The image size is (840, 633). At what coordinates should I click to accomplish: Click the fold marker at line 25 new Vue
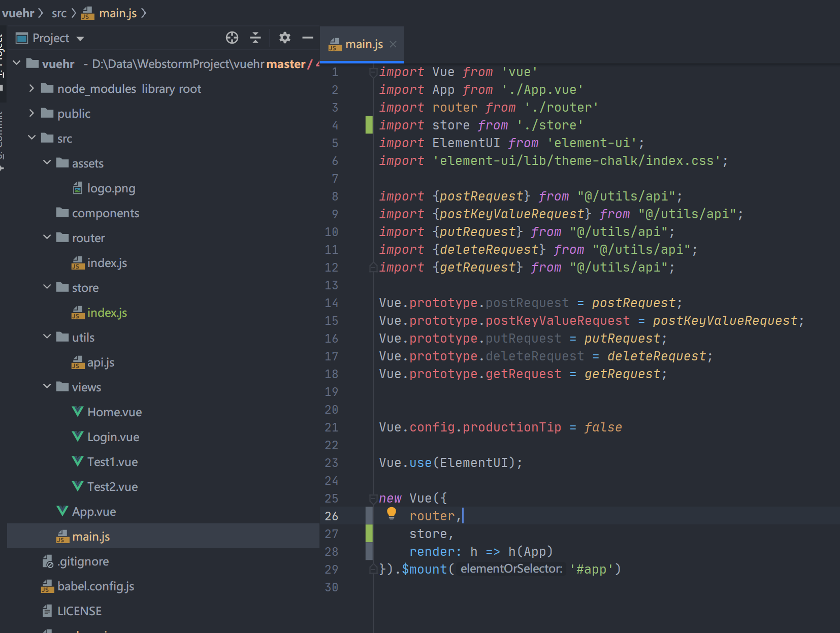coord(373,499)
